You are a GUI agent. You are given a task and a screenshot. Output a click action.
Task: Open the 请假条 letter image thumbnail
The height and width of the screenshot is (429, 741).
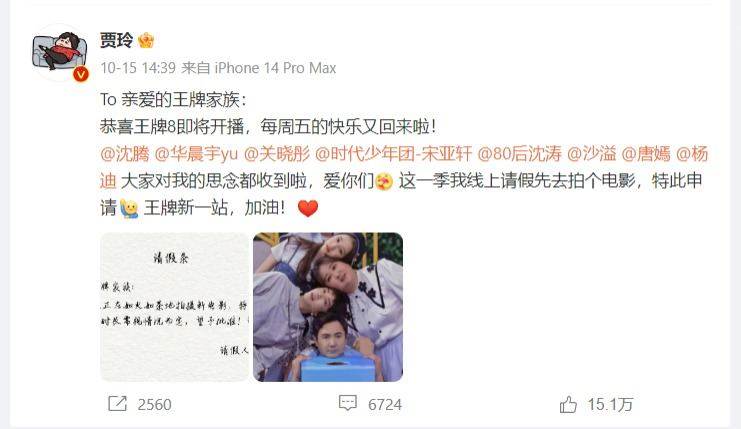pos(174,307)
